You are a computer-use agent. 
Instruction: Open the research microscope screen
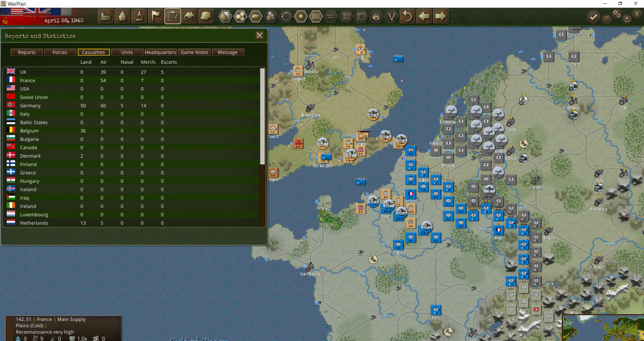139,16
